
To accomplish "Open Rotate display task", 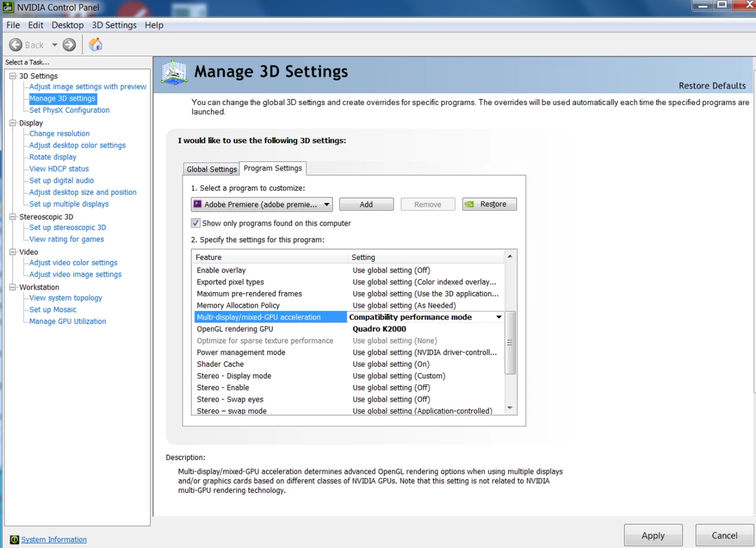I will [53, 157].
